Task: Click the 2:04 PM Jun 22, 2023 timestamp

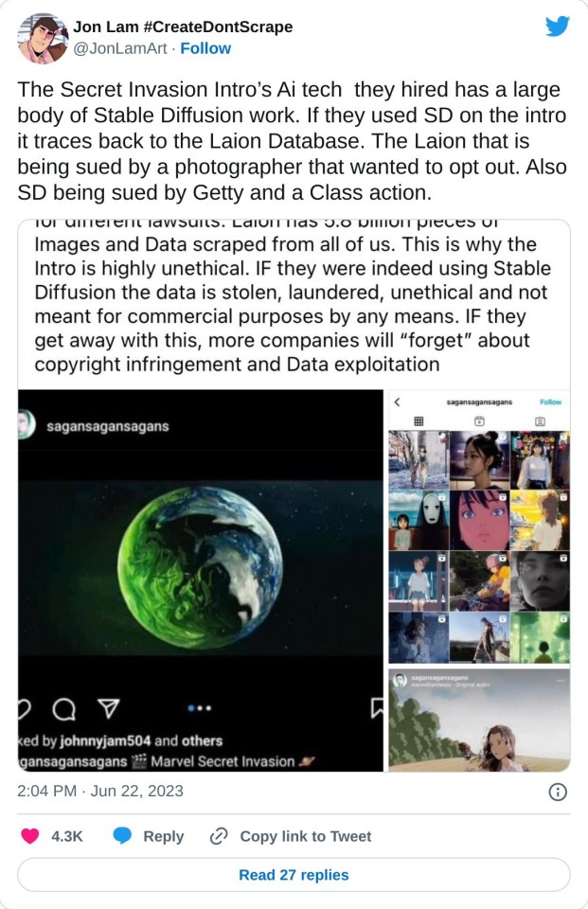Action: (x=100, y=791)
